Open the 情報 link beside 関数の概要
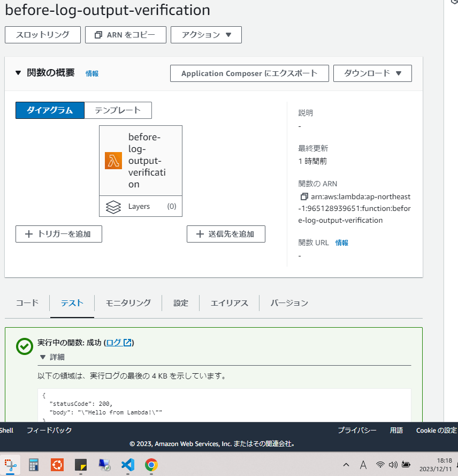The image size is (458, 476). pyautogui.click(x=92, y=73)
